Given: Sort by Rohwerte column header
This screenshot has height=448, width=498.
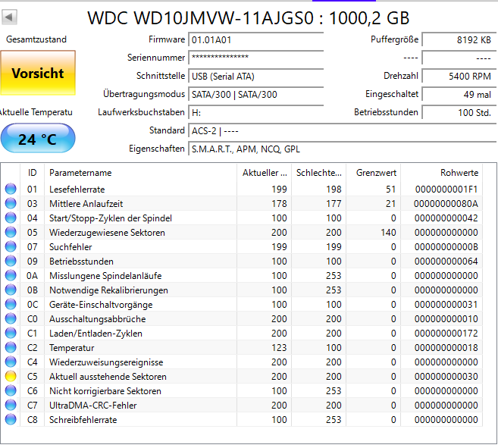Looking at the screenshot, I should click(442, 173).
